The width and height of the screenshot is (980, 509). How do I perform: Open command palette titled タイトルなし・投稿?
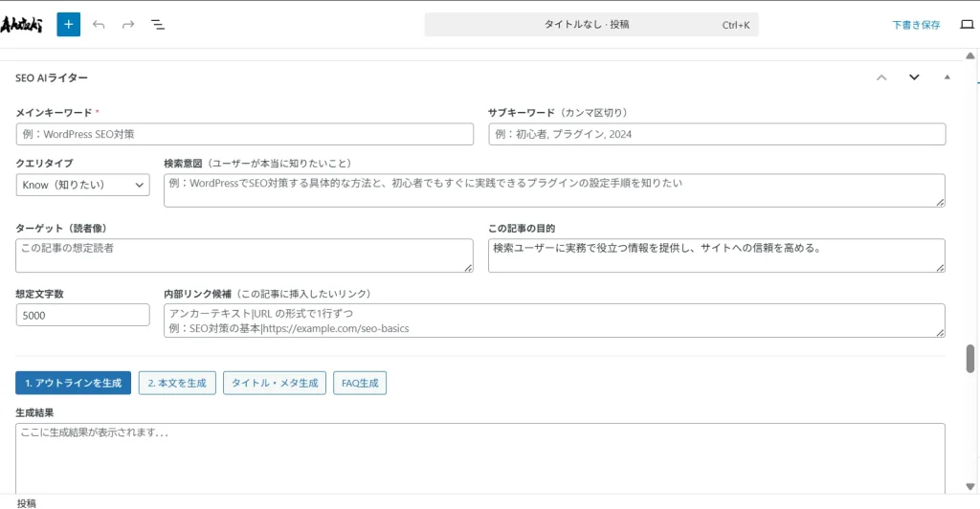(x=590, y=25)
